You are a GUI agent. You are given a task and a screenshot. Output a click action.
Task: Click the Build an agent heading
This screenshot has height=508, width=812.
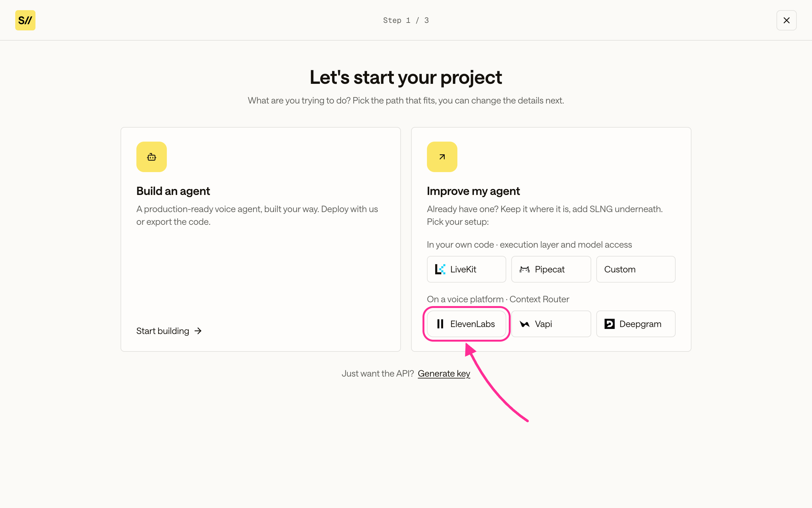click(173, 191)
